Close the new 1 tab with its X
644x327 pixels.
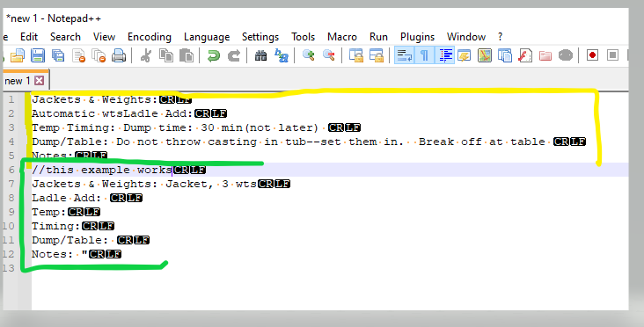(x=40, y=80)
